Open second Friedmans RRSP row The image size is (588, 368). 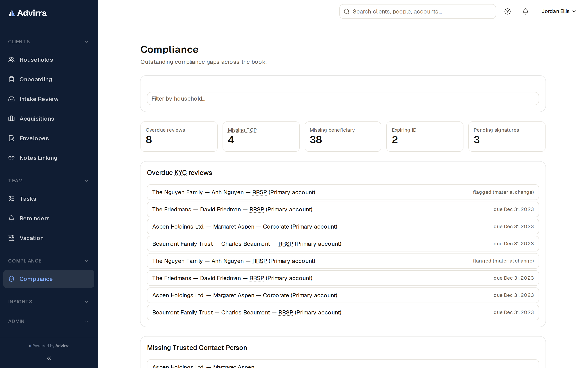point(343,278)
